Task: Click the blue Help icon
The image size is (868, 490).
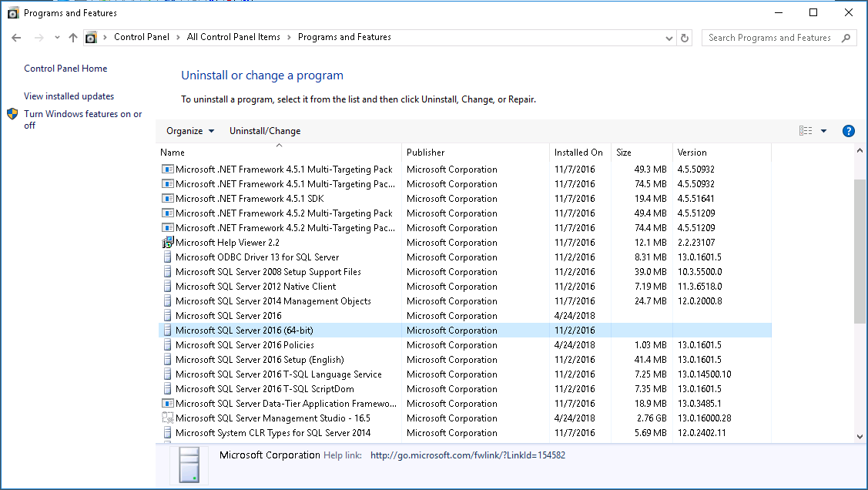Action: coord(848,131)
